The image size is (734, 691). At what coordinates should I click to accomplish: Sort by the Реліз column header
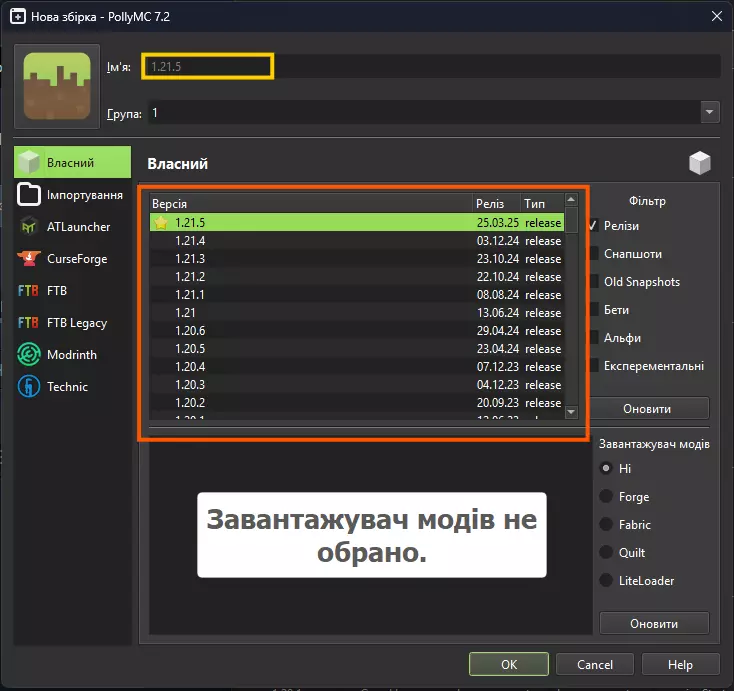496,204
